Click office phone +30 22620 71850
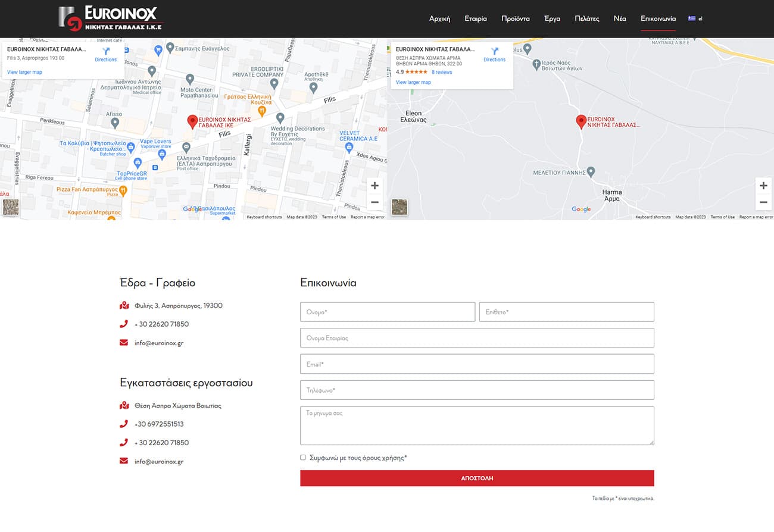The height and width of the screenshot is (532, 774). click(x=161, y=324)
